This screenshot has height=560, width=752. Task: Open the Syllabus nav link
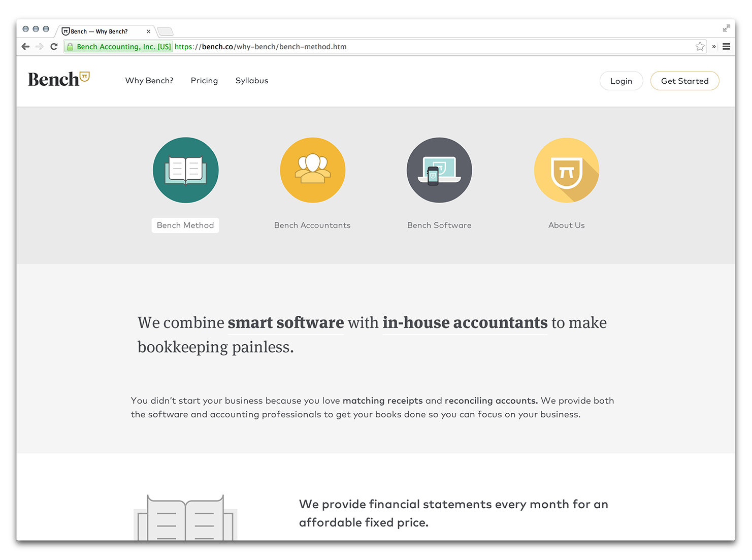(251, 81)
